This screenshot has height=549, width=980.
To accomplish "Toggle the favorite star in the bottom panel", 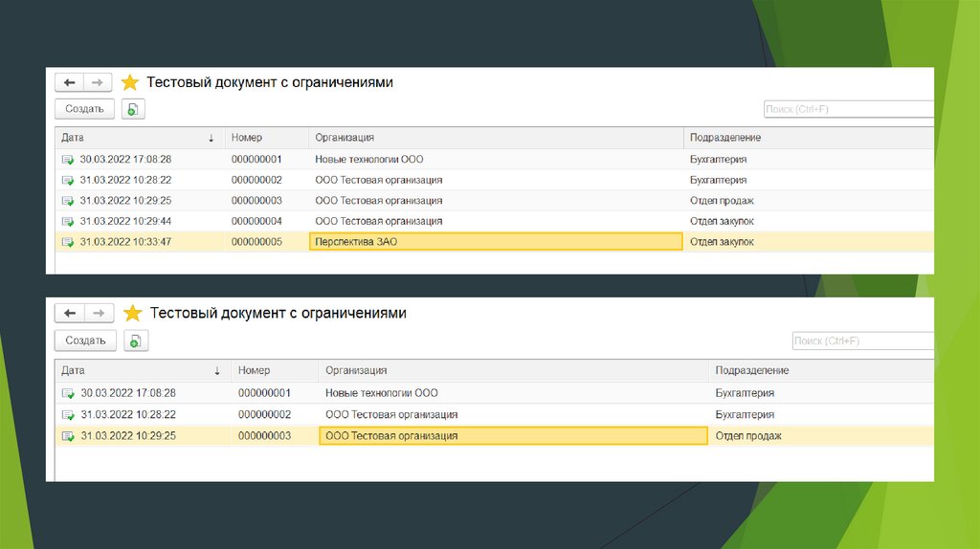I will point(132,313).
